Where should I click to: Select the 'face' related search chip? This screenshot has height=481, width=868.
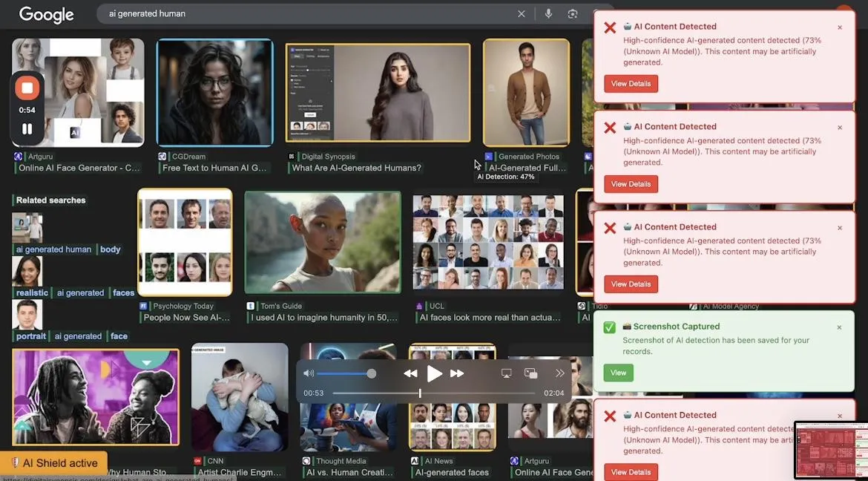pyautogui.click(x=119, y=336)
